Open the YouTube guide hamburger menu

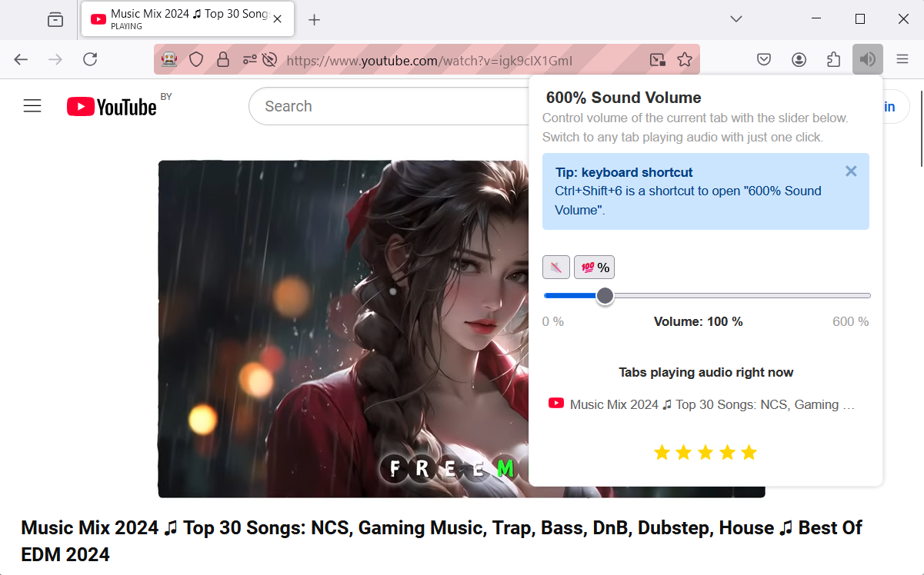[x=32, y=106]
